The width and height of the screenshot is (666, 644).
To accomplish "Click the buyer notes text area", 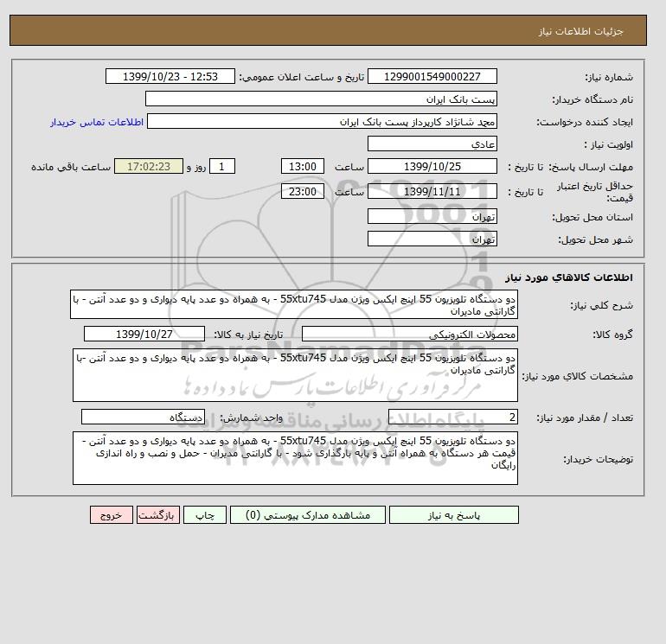I will point(295,458).
